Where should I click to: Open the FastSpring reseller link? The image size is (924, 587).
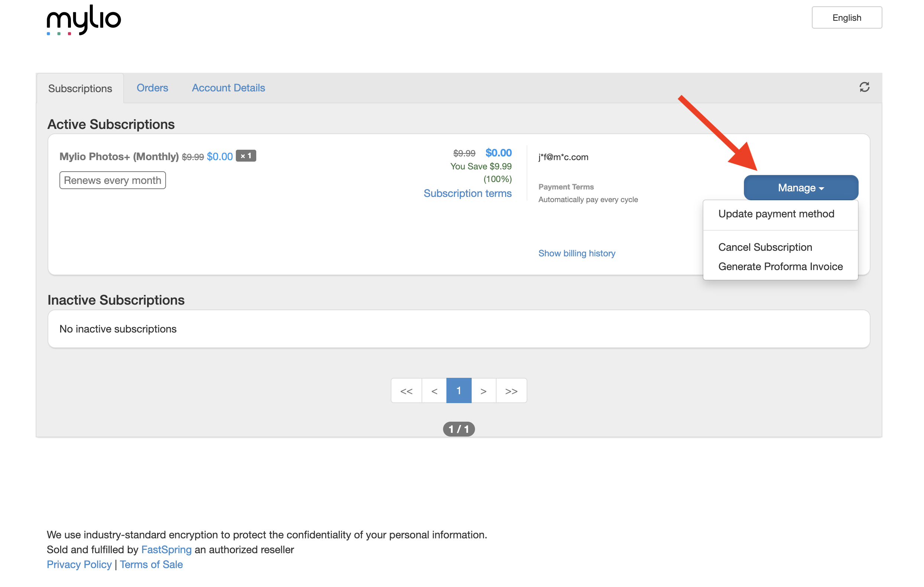coord(166,550)
